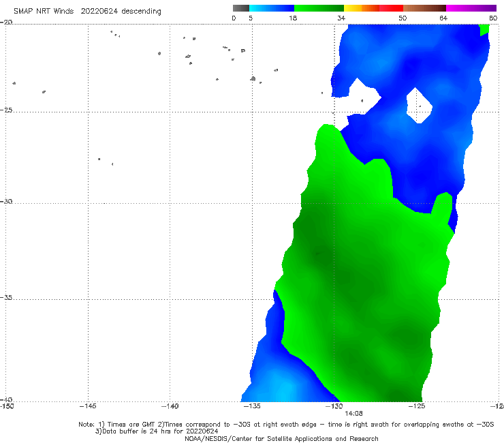Screen dimensions: 504x443
Task: Click the diamond-shaped data gap in blue swath
Action: 419,106
